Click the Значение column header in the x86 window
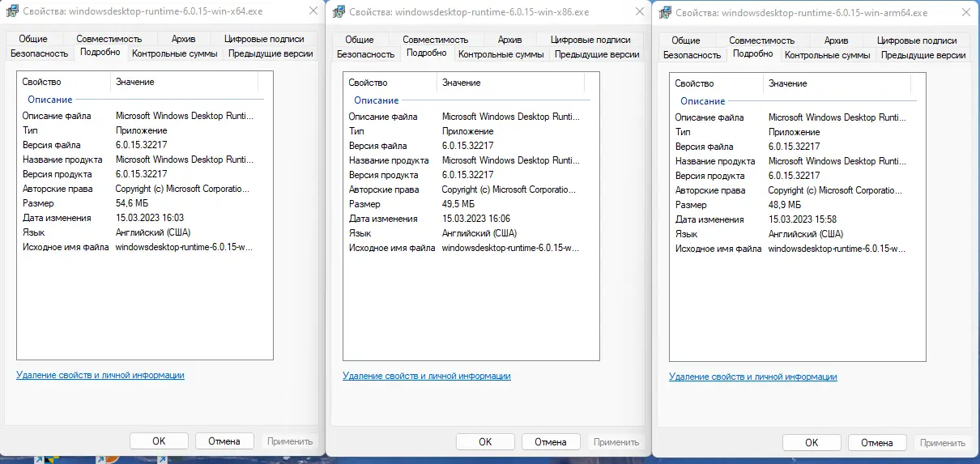The width and height of the screenshot is (980, 464). point(510,83)
